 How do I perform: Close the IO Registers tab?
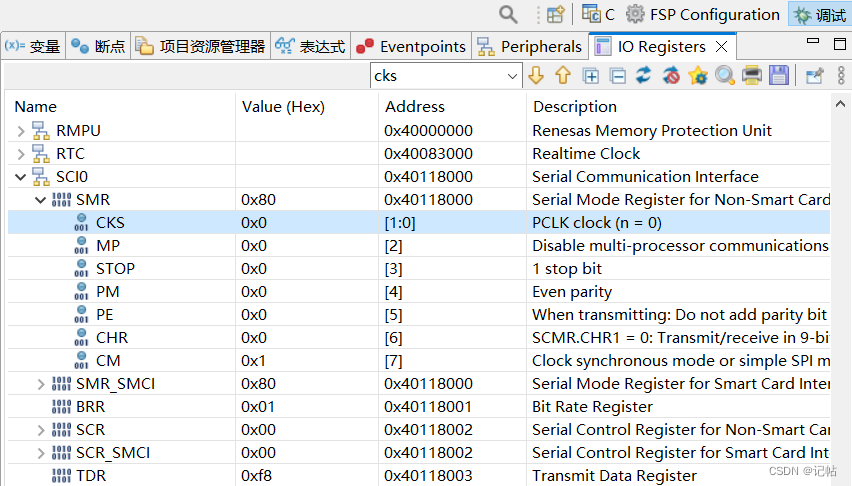(721, 47)
